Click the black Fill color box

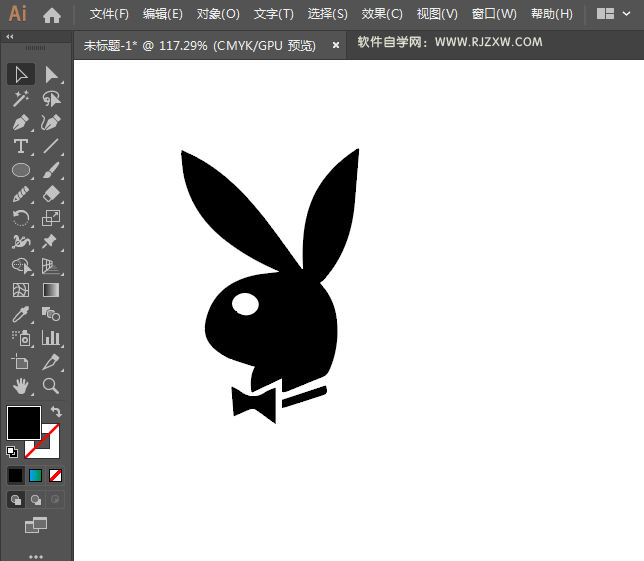pos(24,423)
